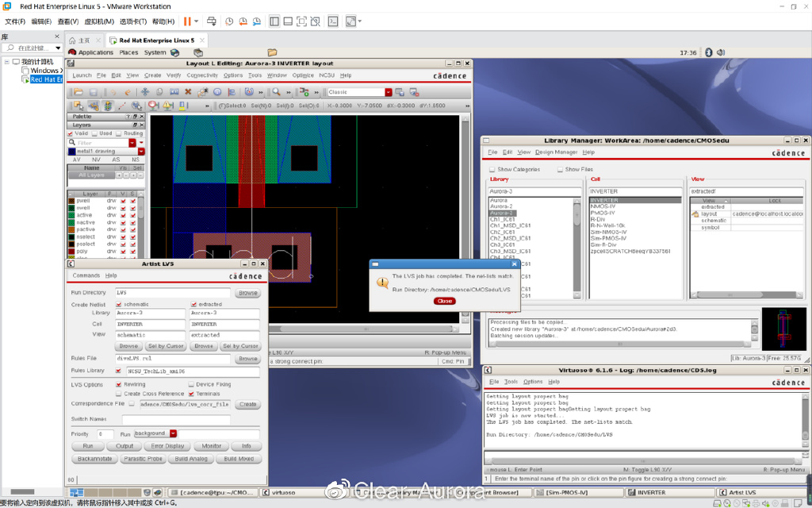Click the Save icon in layout toolbar
This screenshot has width=812, height=508.
(x=93, y=92)
